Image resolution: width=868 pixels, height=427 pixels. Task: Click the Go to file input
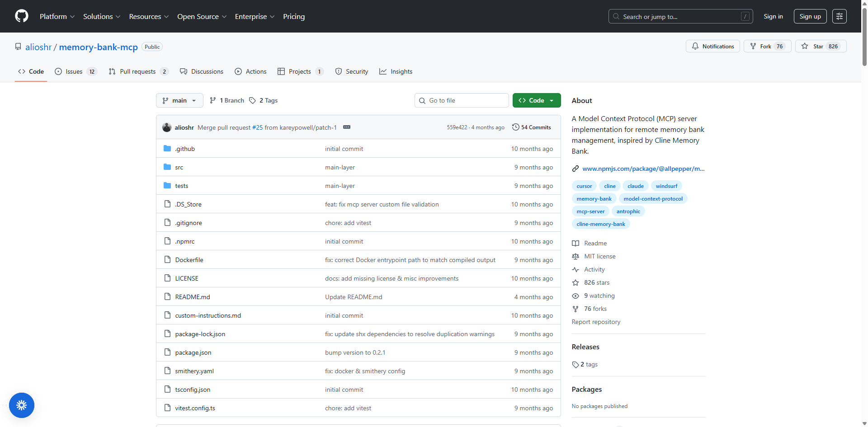pyautogui.click(x=466, y=100)
